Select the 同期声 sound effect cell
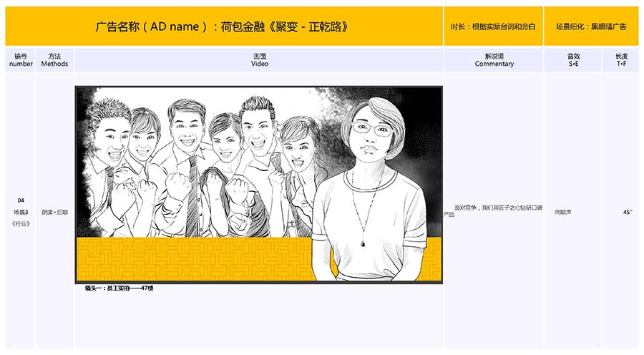 (x=563, y=212)
